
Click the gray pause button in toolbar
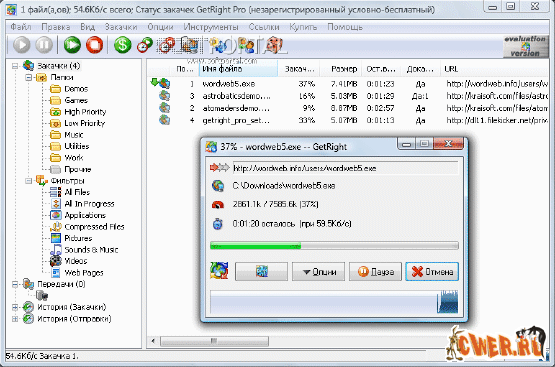44,45
